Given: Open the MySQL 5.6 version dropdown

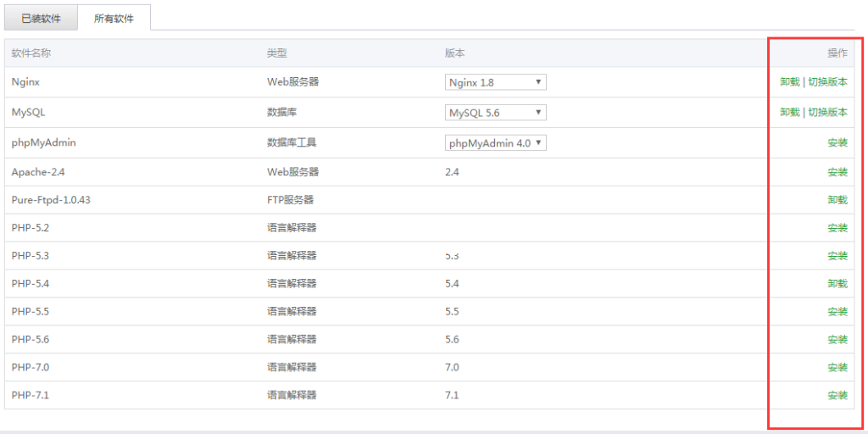Looking at the screenshot, I should [x=495, y=113].
